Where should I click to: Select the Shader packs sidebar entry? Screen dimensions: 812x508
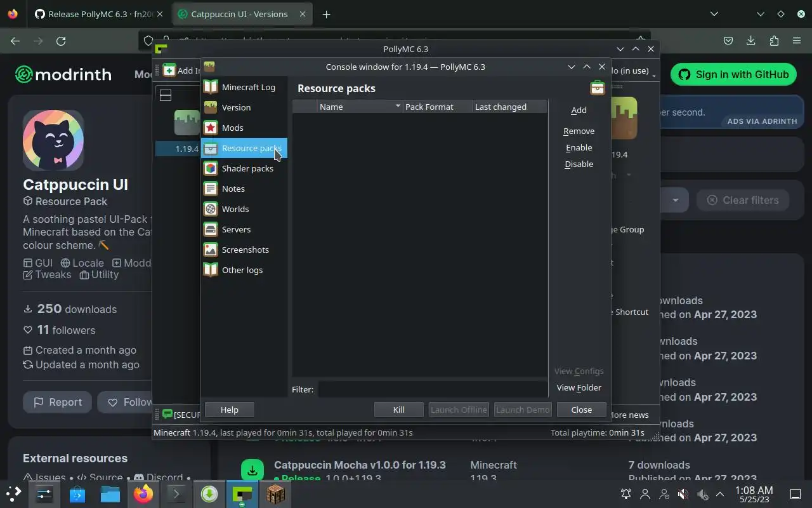tap(244, 168)
